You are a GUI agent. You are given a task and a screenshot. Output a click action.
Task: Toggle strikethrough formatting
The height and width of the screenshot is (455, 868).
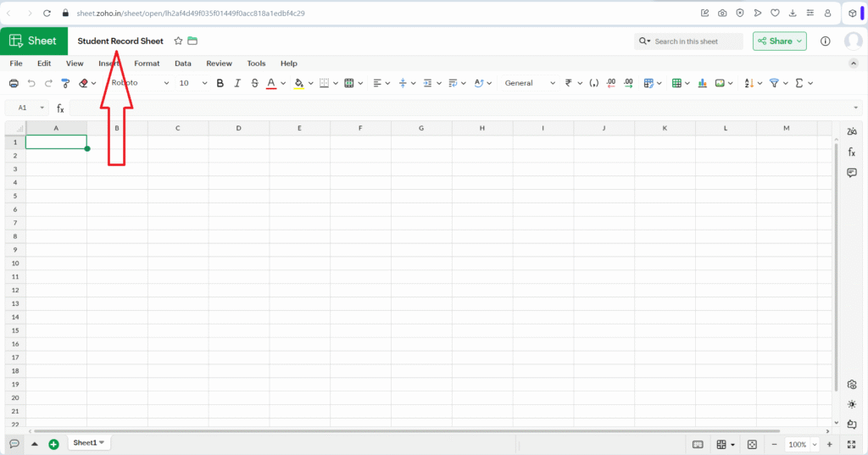pyautogui.click(x=254, y=83)
